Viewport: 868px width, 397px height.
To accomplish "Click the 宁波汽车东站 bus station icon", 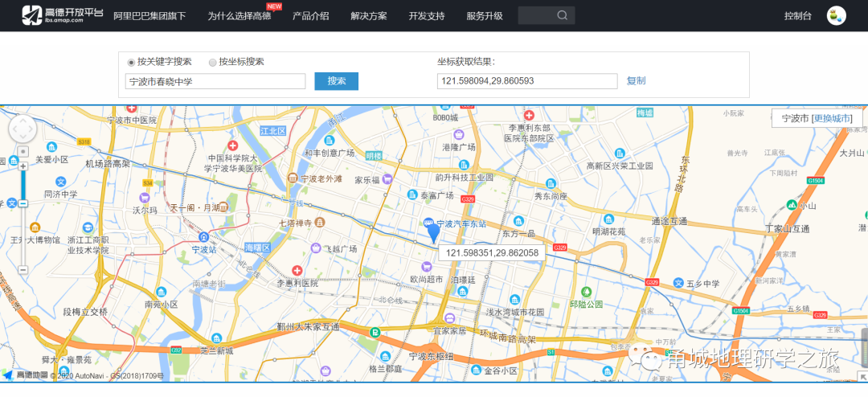I will (429, 223).
